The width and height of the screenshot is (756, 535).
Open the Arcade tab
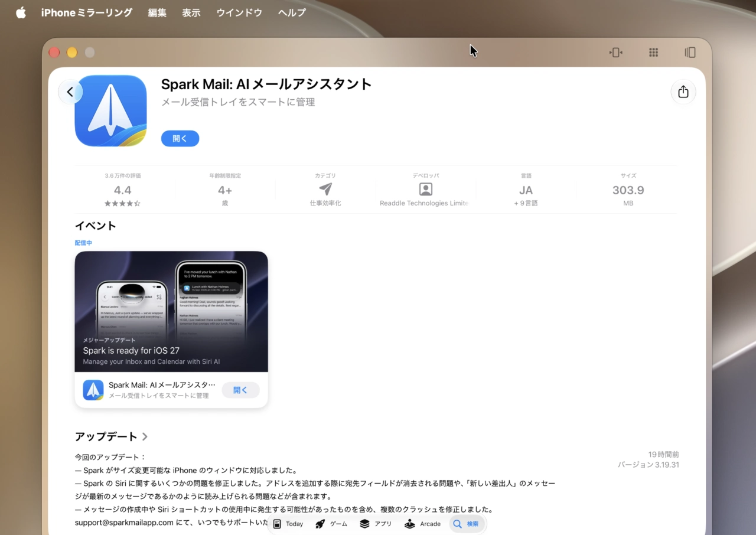tap(422, 524)
